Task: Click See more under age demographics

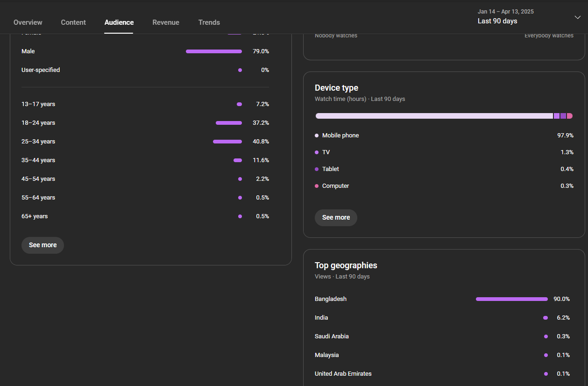Action: coord(43,245)
